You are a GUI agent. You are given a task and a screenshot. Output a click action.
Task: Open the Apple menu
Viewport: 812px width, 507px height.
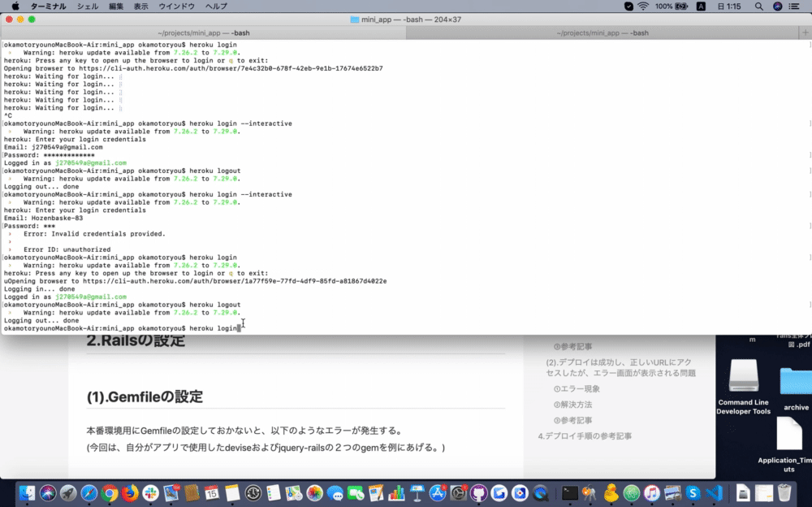coord(15,6)
